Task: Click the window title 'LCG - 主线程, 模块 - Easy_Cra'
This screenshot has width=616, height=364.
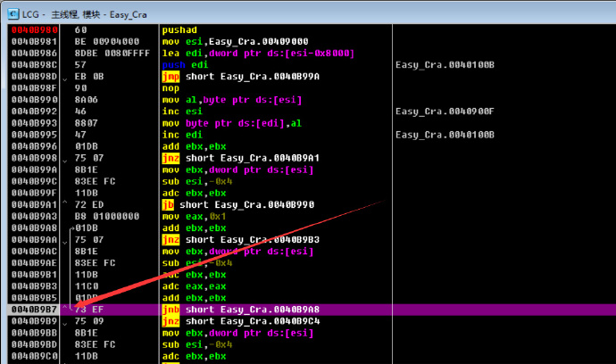Action: tap(85, 14)
